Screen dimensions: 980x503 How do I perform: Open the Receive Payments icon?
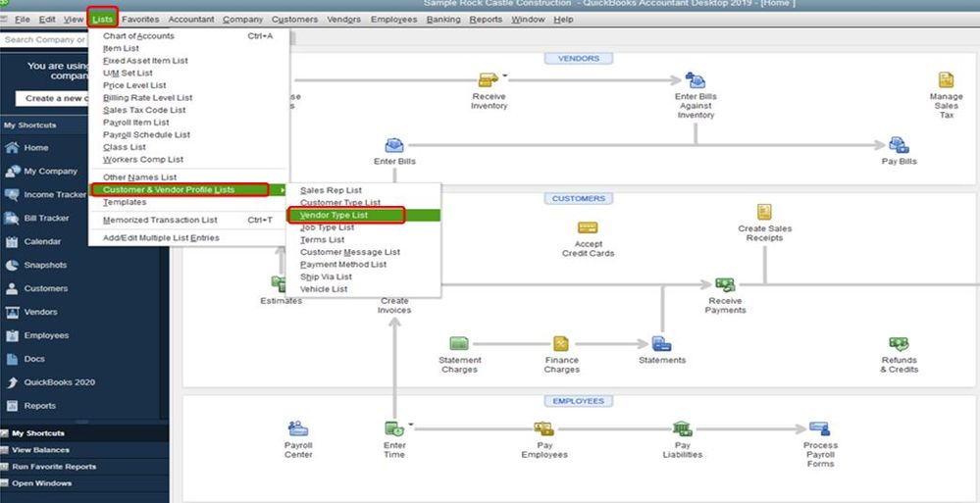[x=725, y=285]
